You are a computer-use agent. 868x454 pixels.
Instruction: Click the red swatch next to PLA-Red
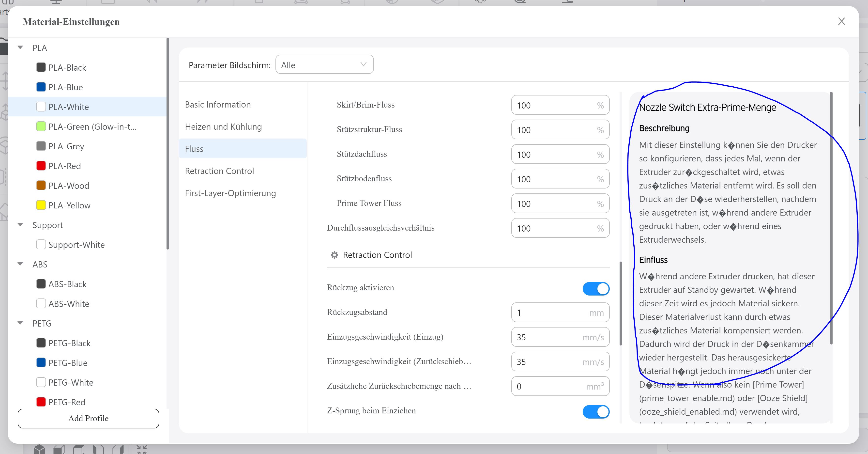[x=41, y=166]
